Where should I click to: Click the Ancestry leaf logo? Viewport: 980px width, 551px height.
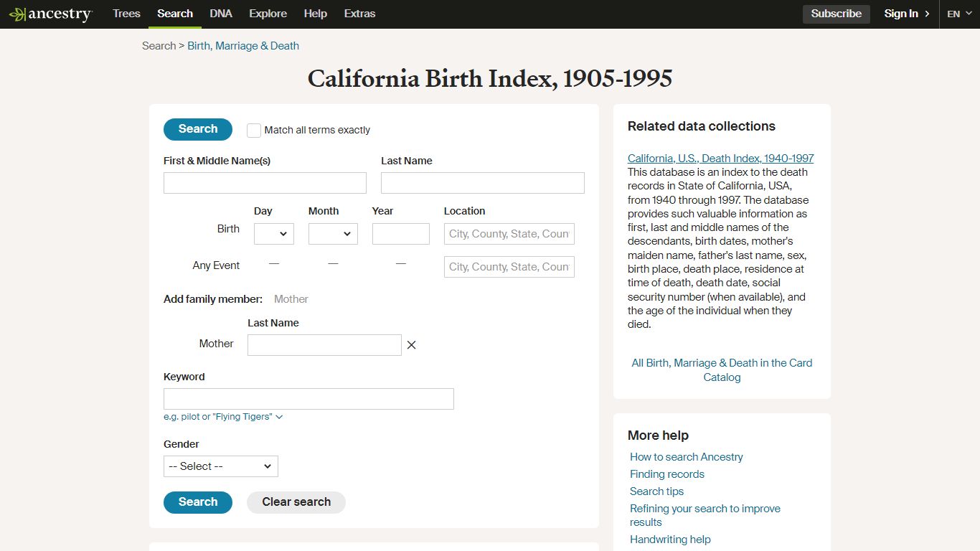pos(50,14)
